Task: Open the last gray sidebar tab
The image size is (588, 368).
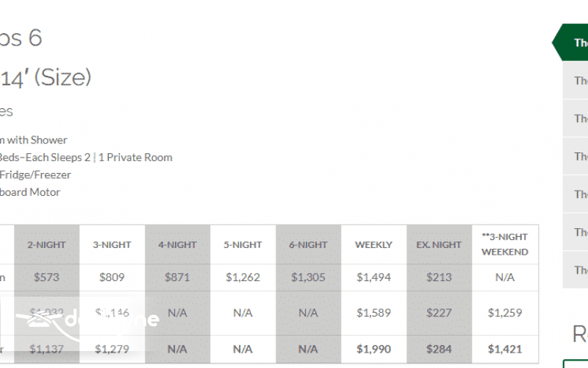Action: coord(576,270)
